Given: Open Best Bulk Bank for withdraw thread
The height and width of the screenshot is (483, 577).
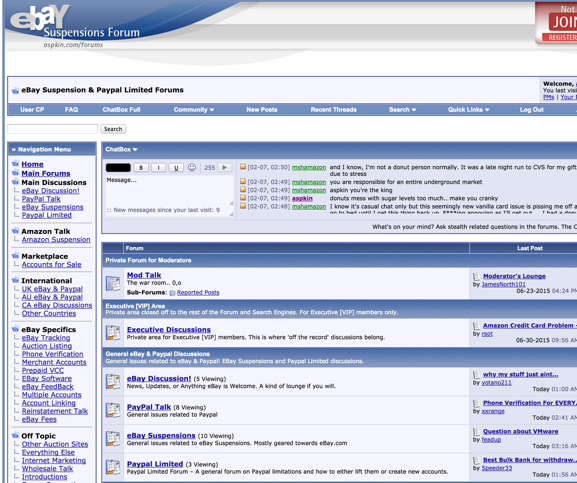Looking at the screenshot, I should pos(530,460).
